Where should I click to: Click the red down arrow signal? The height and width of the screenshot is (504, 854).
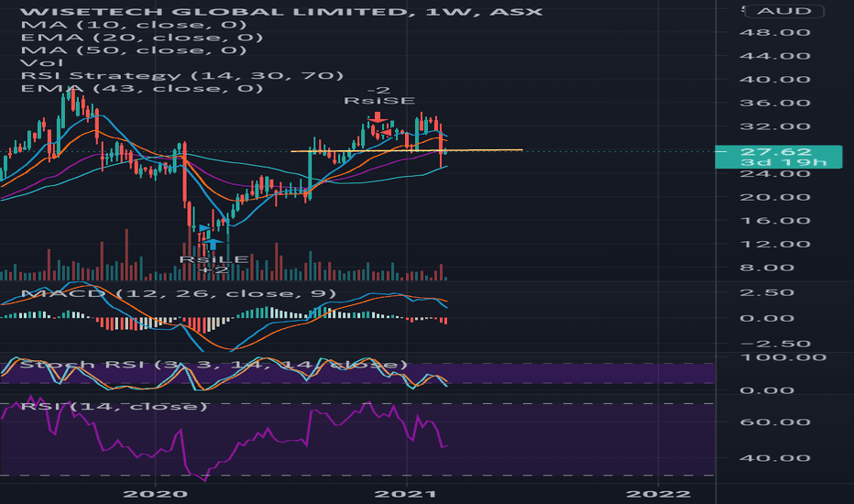click(x=377, y=117)
